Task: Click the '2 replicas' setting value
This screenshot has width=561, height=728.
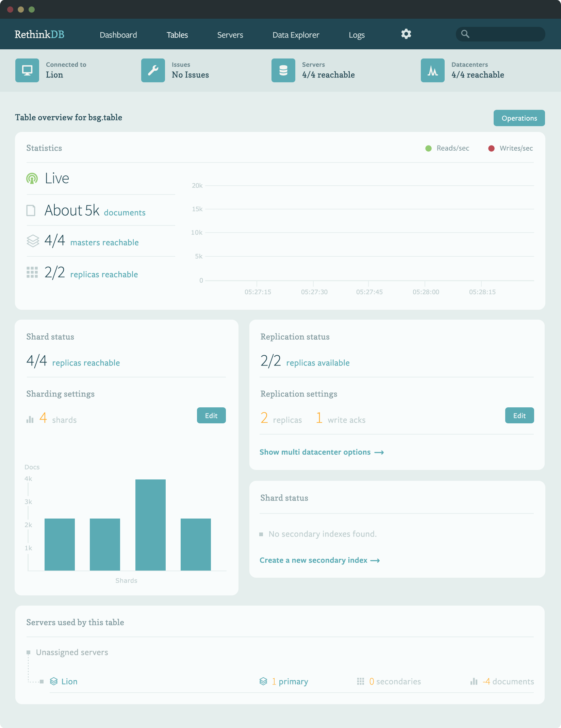Action: coord(281,418)
